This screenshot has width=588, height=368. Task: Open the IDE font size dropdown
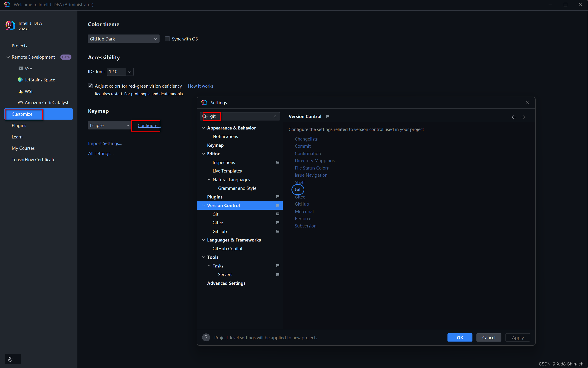(x=130, y=72)
